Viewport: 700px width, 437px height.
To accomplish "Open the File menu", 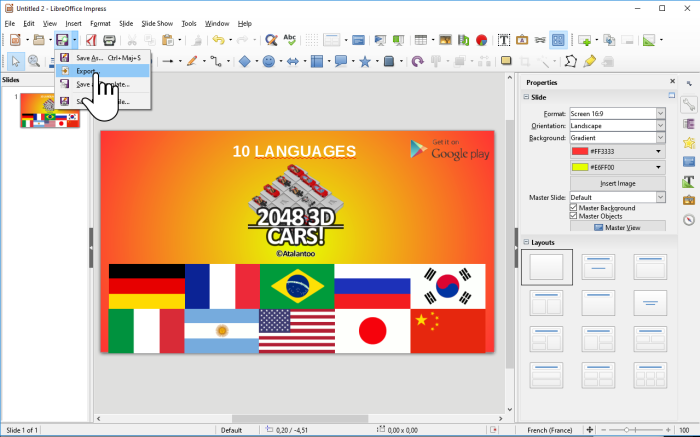I will pos(9,23).
